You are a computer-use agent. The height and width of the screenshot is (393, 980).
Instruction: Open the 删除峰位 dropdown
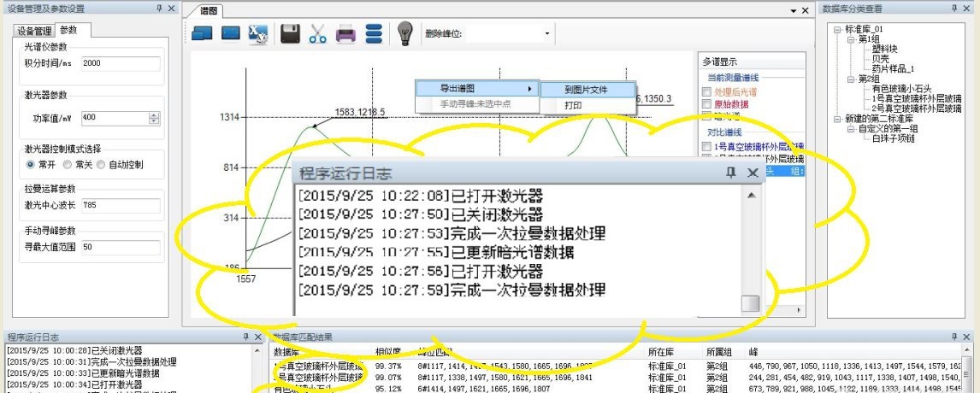(547, 34)
